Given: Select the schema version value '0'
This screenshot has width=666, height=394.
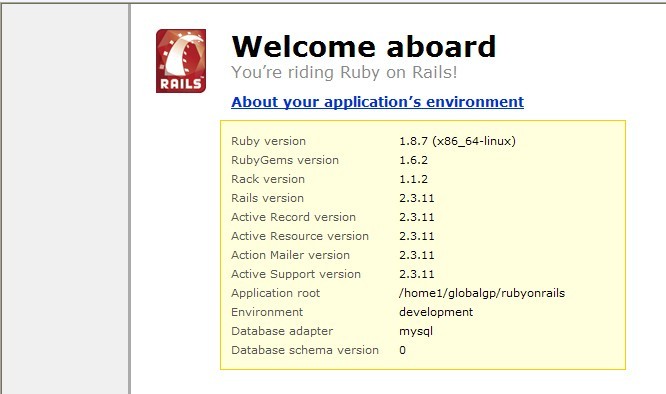Looking at the screenshot, I should pyautogui.click(x=403, y=350).
